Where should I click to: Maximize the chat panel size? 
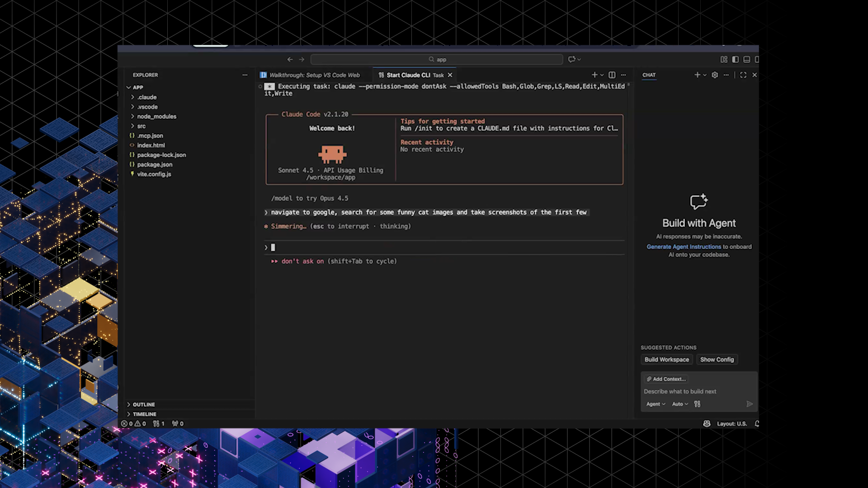pyautogui.click(x=743, y=75)
